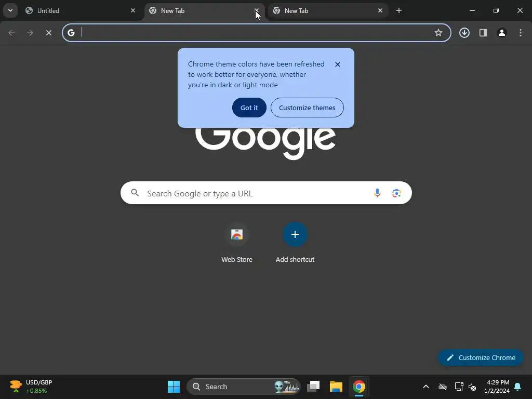Click the Got it button
The height and width of the screenshot is (399, 532).
point(249,108)
